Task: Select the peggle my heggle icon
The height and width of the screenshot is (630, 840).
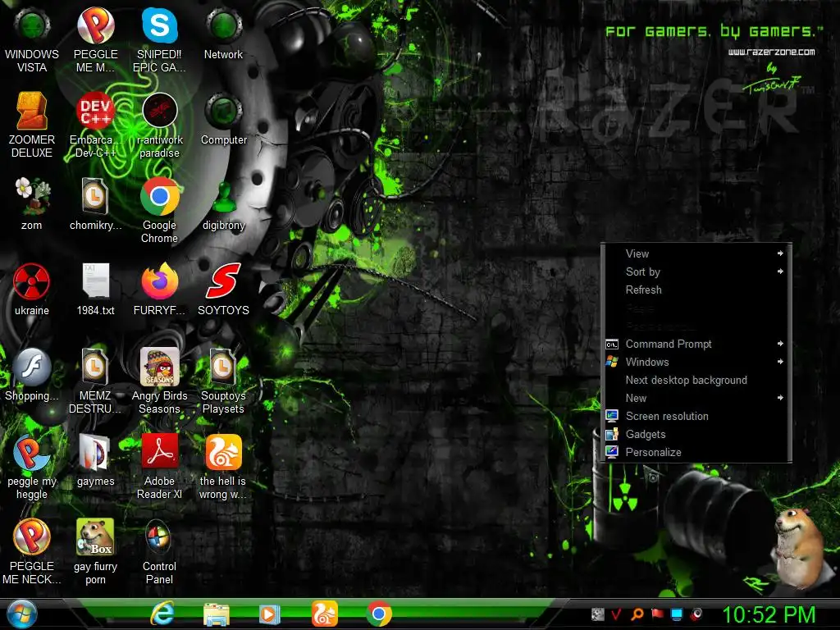Action: (x=32, y=467)
